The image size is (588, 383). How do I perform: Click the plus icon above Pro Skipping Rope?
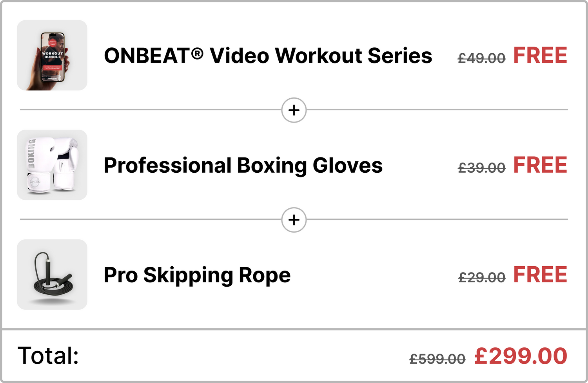(x=294, y=220)
